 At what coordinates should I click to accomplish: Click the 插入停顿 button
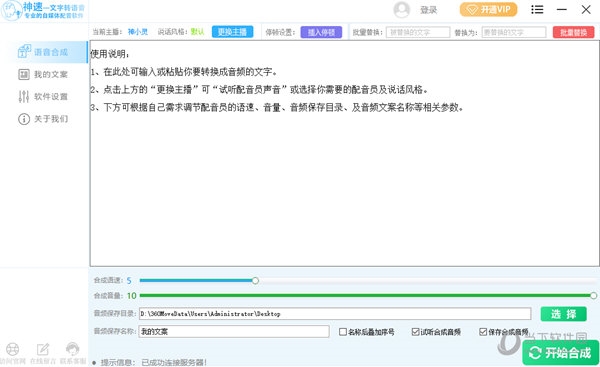(321, 32)
